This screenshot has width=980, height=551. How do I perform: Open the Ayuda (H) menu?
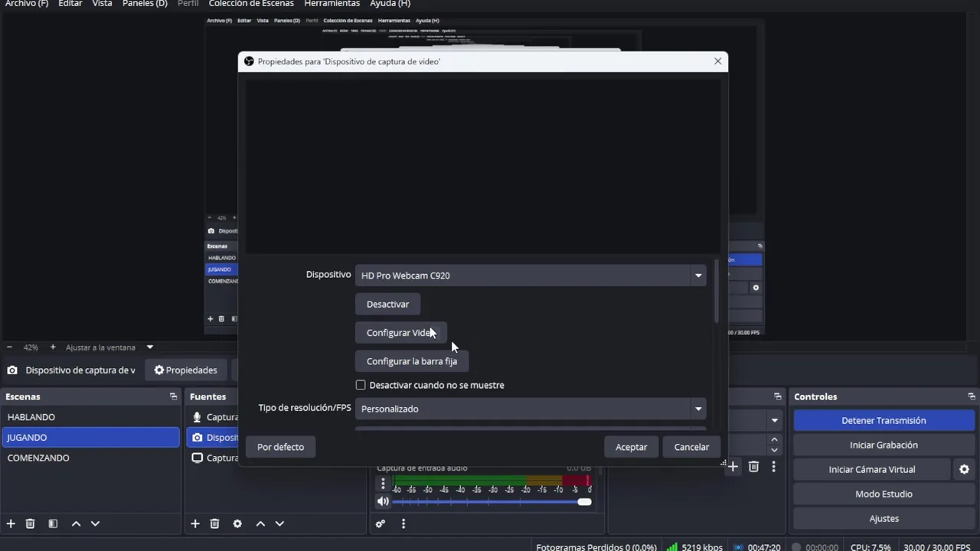(x=390, y=4)
